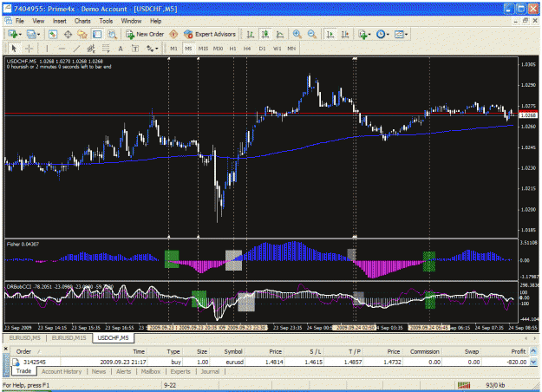Image resolution: width=542 pixels, height=392 pixels.
Task: Set timeframe to M1
Action: (173, 49)
